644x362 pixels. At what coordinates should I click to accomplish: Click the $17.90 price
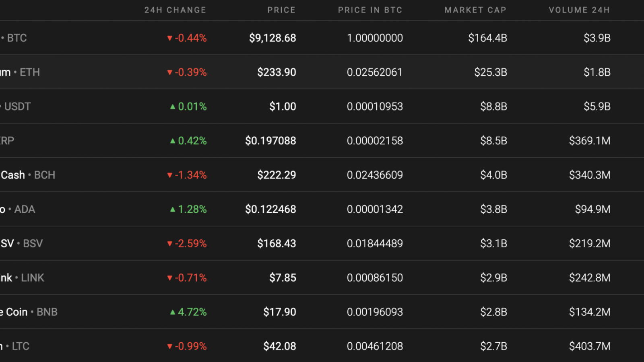tap(280, 311)
